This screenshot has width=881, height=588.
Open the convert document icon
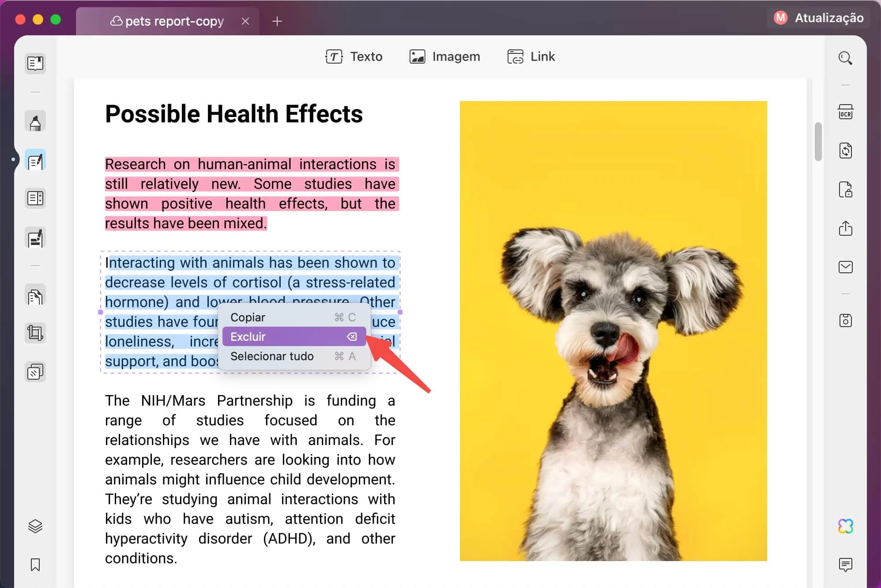(846, 151)
